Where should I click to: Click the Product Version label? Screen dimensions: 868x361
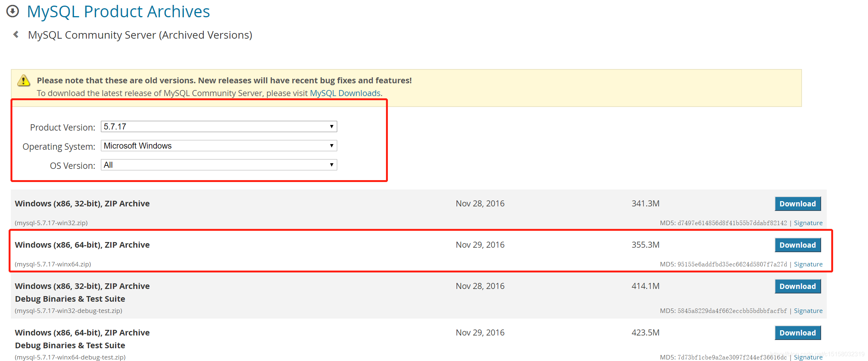tap(63, 127)
